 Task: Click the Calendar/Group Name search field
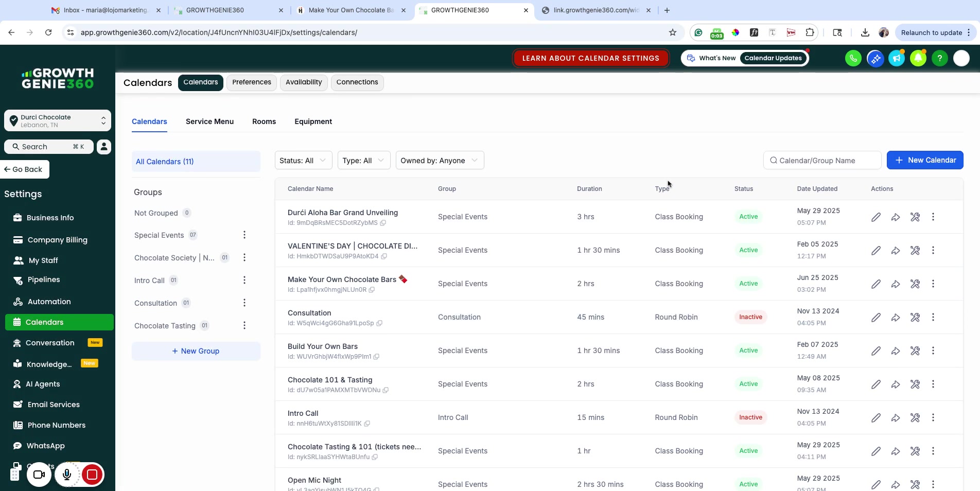coord(822,161)
